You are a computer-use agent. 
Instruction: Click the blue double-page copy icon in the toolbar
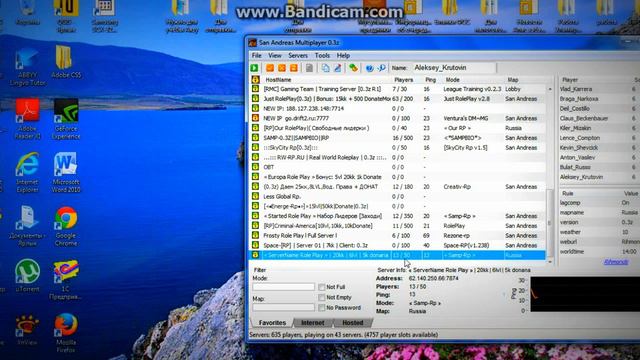325,68
